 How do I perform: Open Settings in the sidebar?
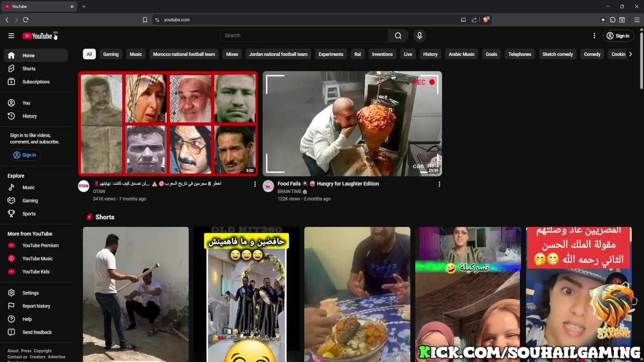pos(35,293)
